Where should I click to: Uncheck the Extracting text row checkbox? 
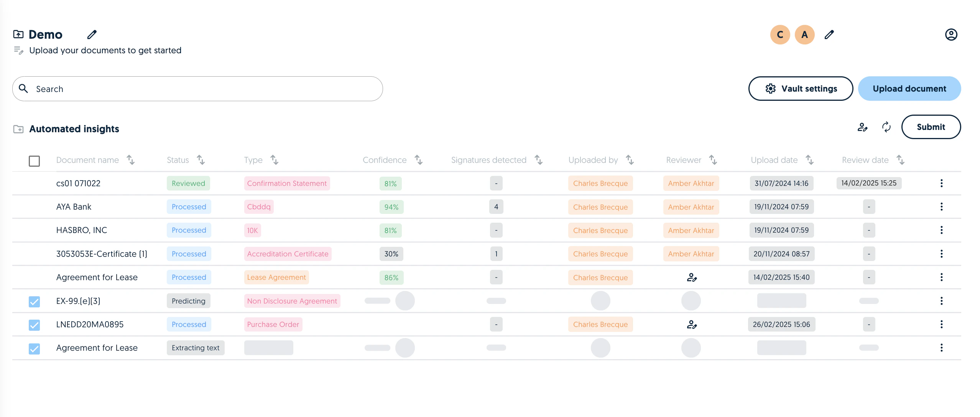34,349
